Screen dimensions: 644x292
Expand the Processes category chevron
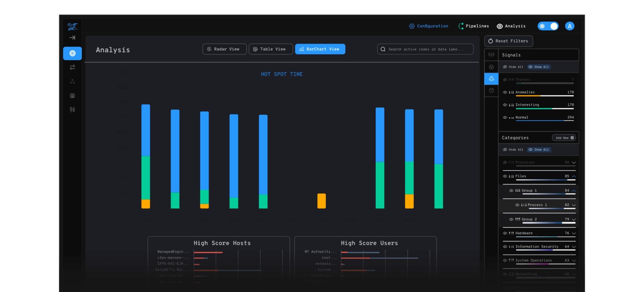click(574, 163)
